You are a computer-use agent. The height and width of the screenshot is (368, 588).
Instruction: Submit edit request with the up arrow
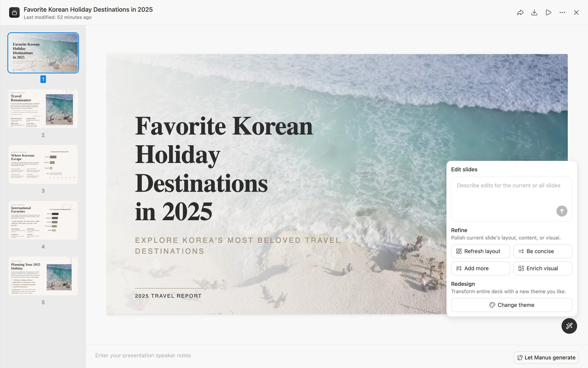click(x=562, y=211)
